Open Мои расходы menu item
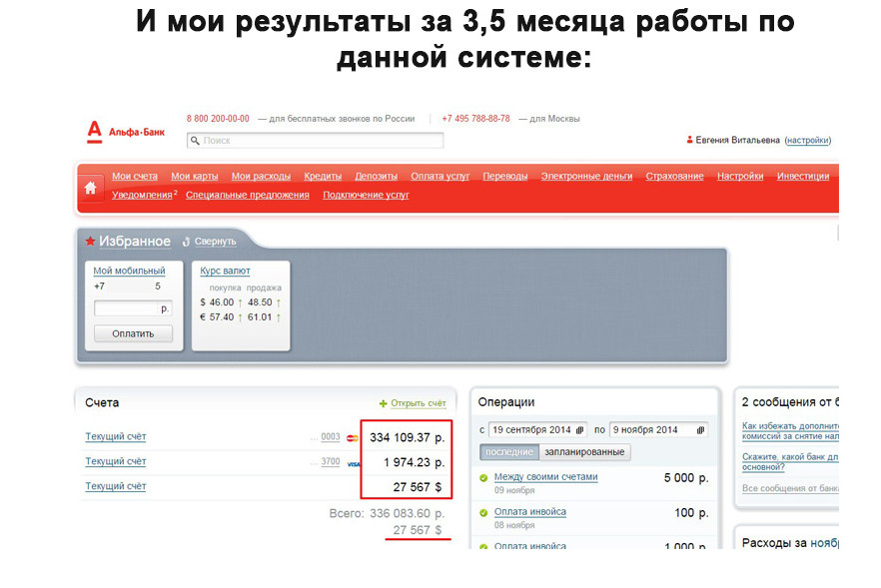This screenshot has height=588, width=881. [261, 176]
